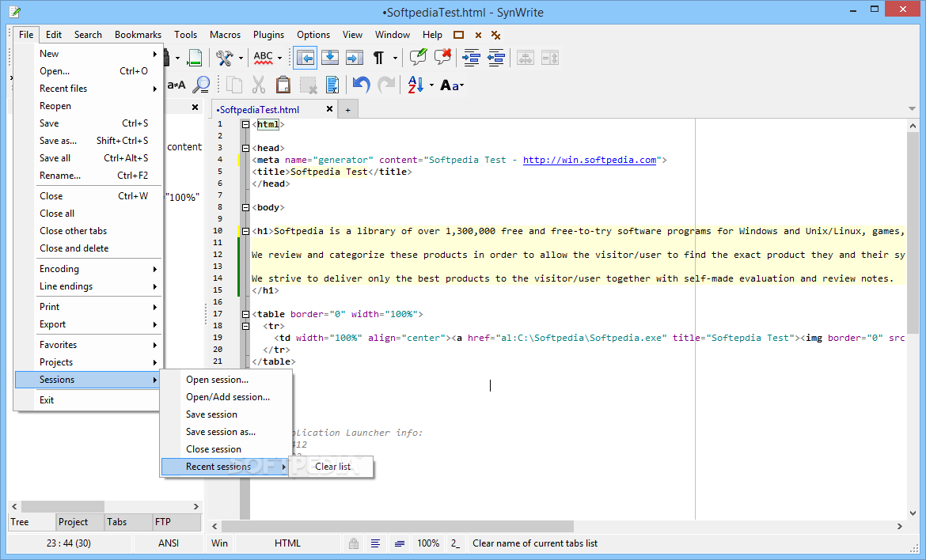Click the comment lines icon with green pen

click(x=418, y=57)
